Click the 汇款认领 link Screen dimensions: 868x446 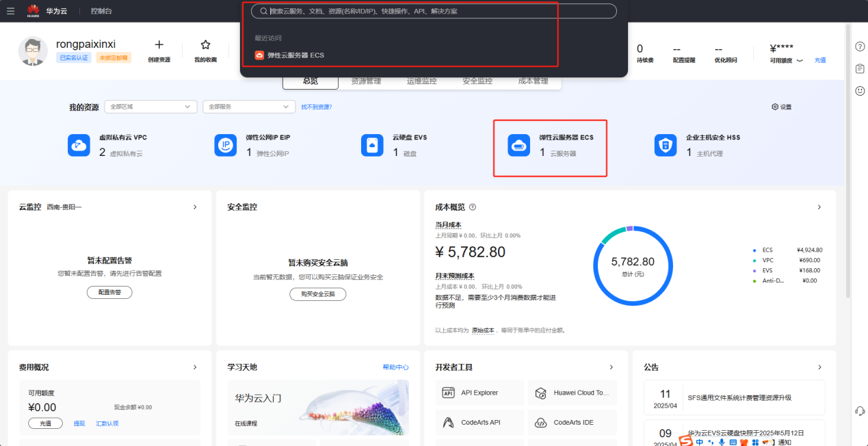[x=107, y=423]
